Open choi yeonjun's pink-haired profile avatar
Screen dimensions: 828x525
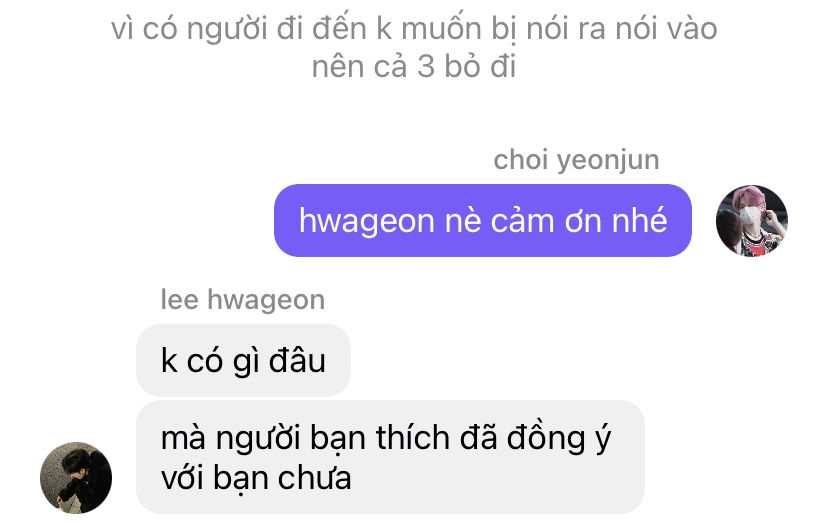(x=751, y=221)
